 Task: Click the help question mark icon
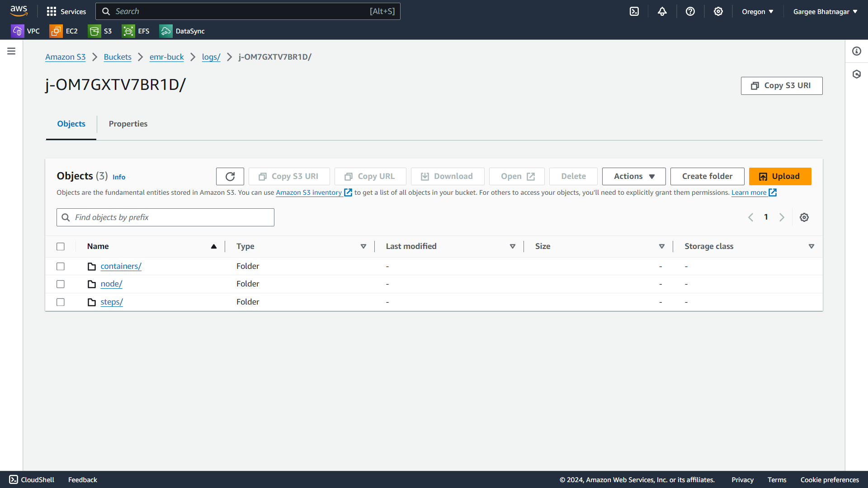coord(690,11)
